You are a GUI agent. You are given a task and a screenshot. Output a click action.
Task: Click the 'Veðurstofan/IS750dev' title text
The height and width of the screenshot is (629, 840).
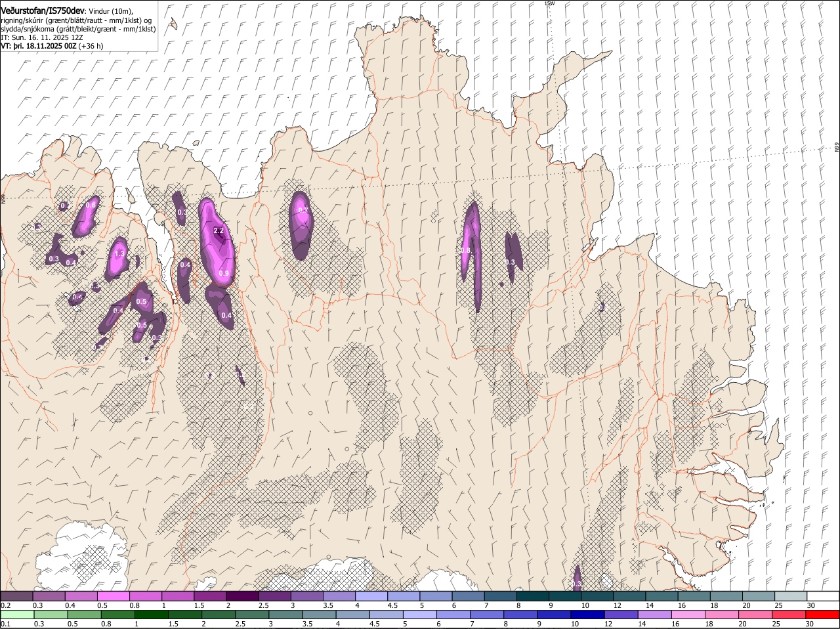[x=43, y=10]
